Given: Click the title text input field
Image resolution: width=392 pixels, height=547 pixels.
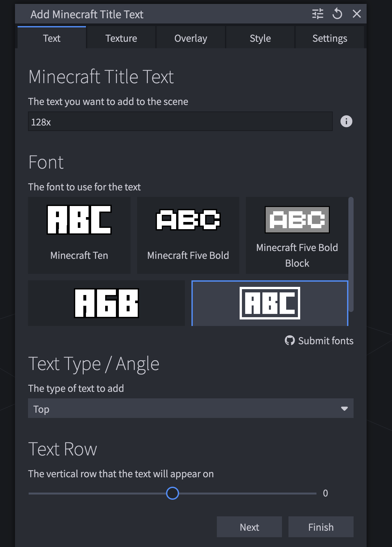Looking at the screenshot, I should tap(180, 121).
